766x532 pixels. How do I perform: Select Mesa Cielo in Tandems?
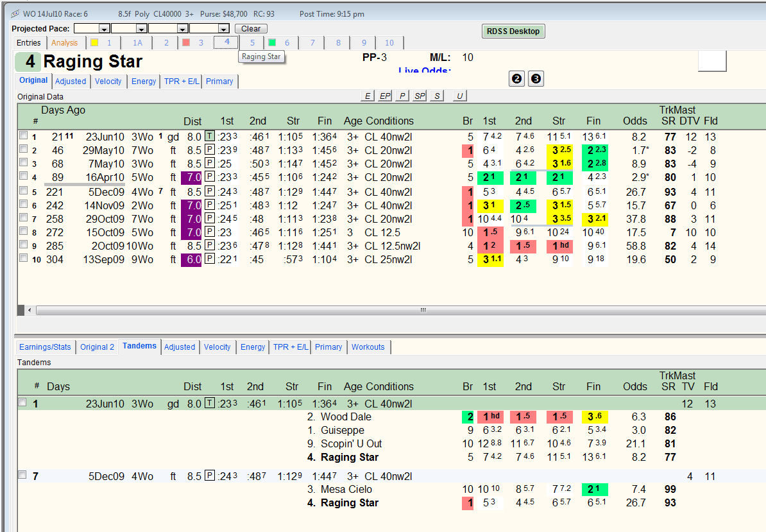[x=346, y=489]
